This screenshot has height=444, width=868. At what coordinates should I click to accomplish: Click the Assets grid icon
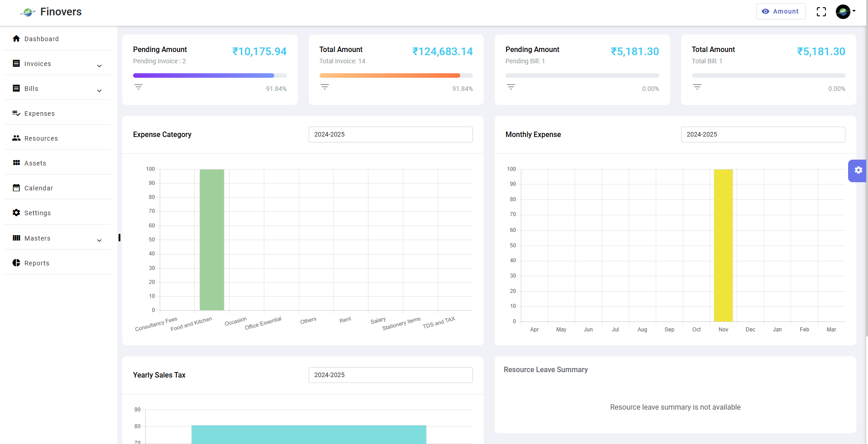pyautogui.click(x=16, y=163)
